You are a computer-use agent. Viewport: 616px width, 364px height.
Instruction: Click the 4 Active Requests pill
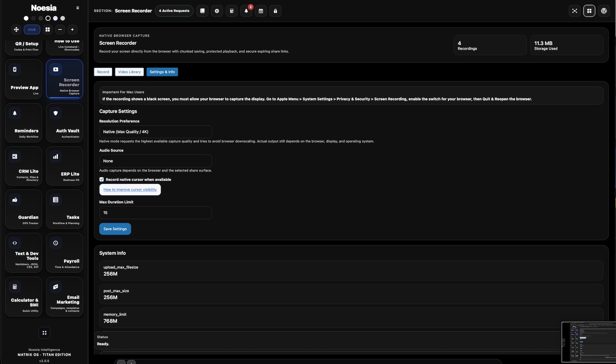coord(174,11)
